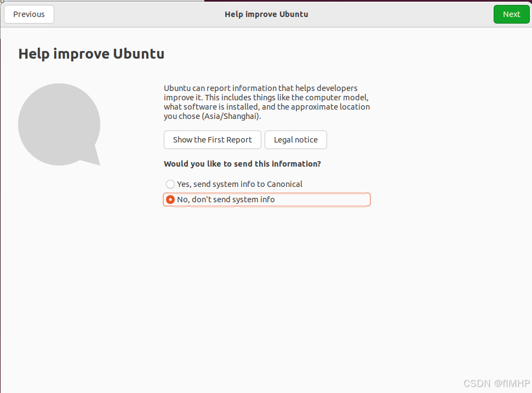532x393 pixels.
Task: Go to the Next setup page
Action: click(x=511, y=14)
